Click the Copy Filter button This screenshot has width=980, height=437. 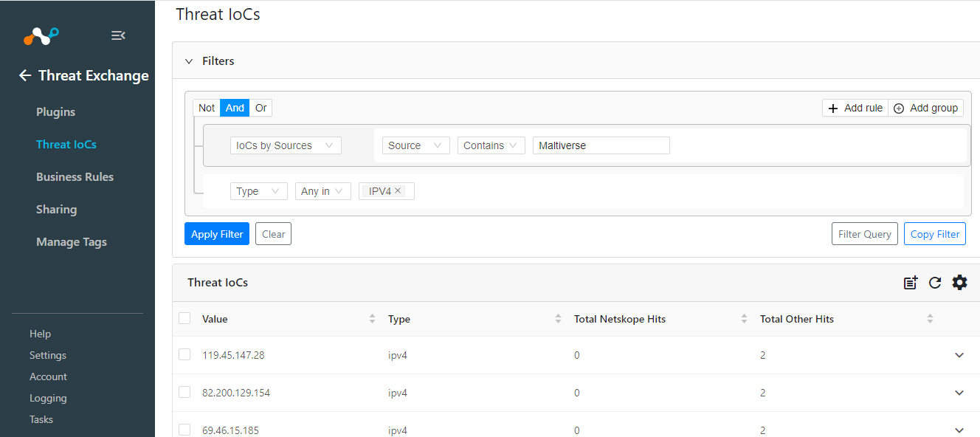[935, 234]
